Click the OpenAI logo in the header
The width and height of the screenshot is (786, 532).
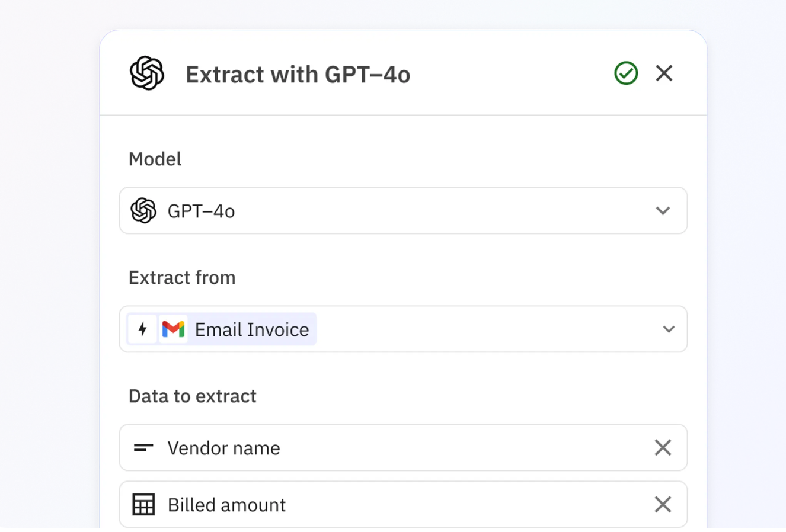146,73
